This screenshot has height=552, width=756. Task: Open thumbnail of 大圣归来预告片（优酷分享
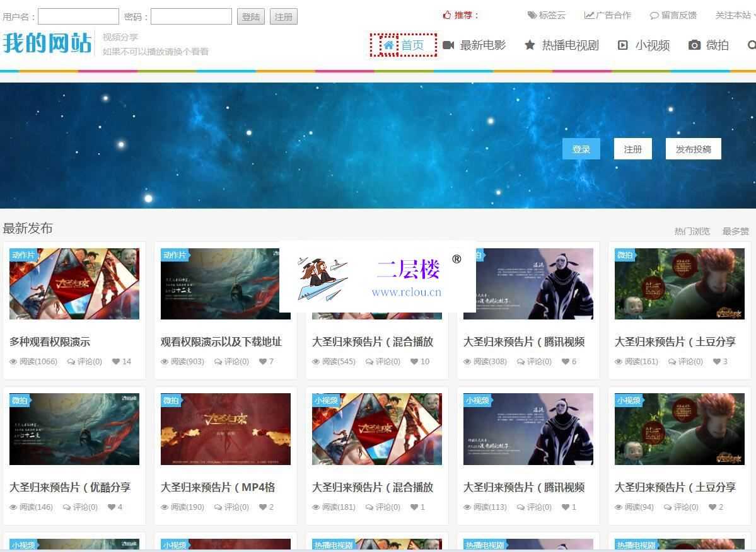[x=74, y=429]
